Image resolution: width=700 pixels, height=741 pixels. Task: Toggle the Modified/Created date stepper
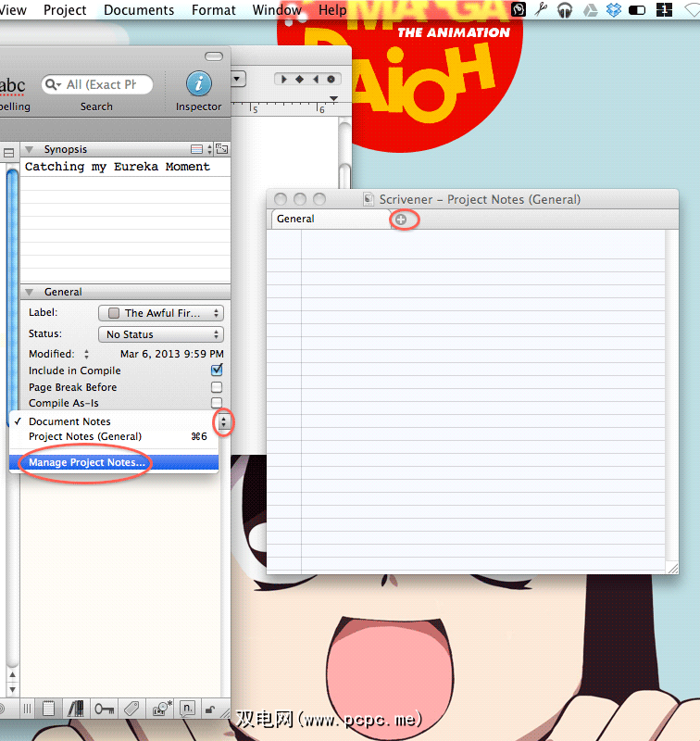pyautogui.click(x=86, y=354)
